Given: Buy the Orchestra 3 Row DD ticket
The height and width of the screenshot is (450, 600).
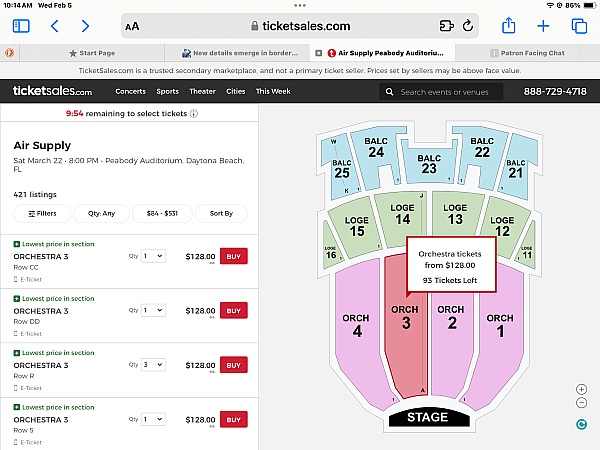Looking at the screenshot, I should click(233, 311).
